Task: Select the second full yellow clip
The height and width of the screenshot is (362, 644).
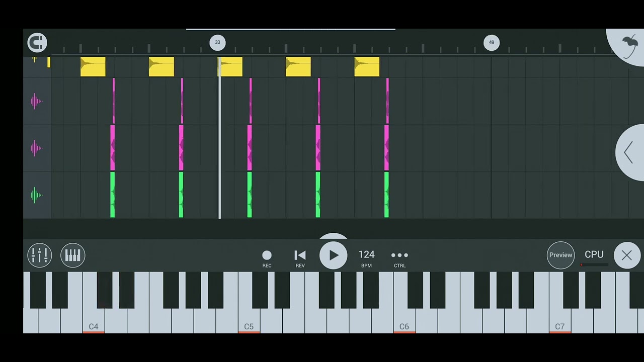Action: pos(162,67)
